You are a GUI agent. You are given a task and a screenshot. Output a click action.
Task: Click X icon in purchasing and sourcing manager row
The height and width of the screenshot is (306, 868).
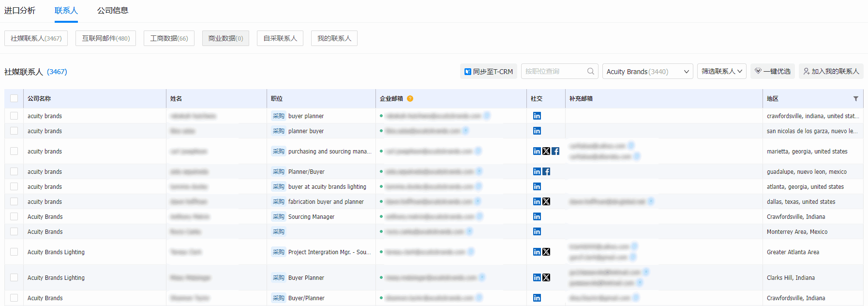pos(546,151)
